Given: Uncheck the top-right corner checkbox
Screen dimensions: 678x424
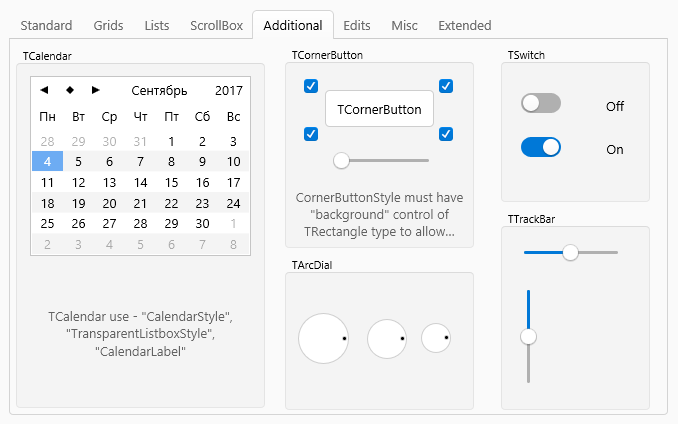Looking at the screenshot, I should tap(446, 86).
